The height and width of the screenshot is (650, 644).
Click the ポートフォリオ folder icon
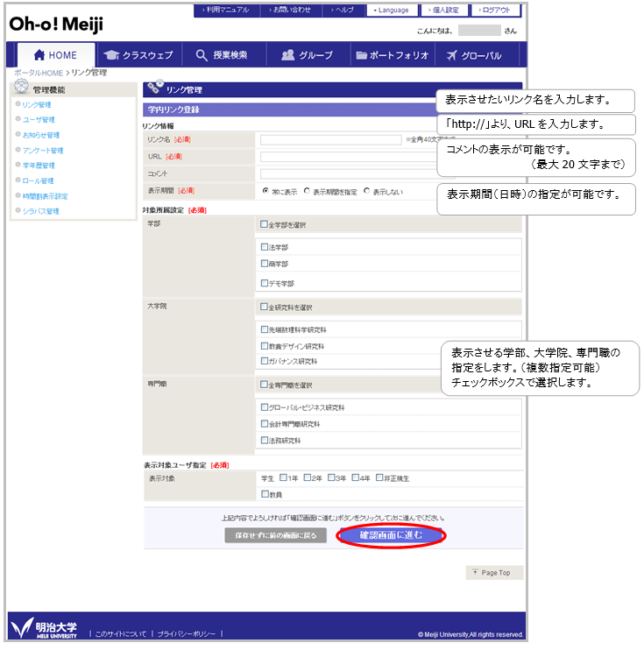pos(362,55)
